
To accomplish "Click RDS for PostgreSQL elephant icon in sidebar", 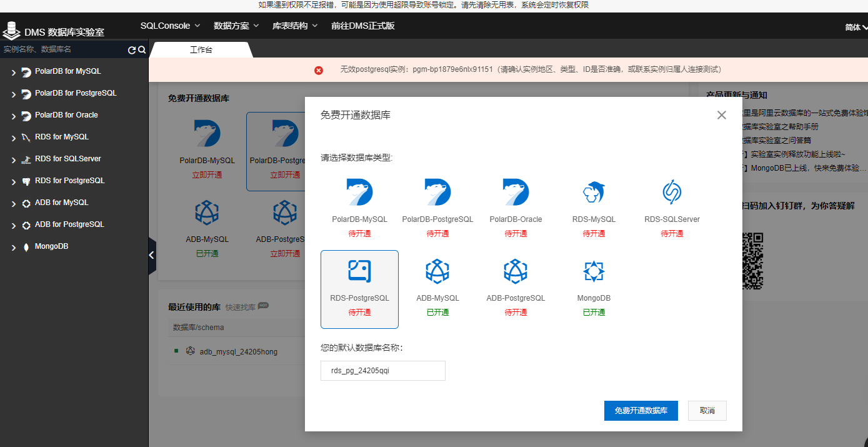I will coord(26,181).
